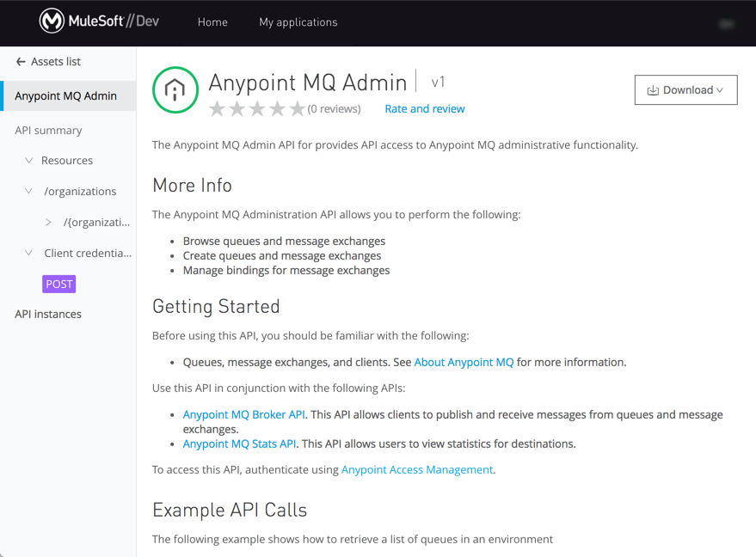Click the Anypoint MQ Admin asset icon
The image size is (756, 557).
tap(175, 89)
